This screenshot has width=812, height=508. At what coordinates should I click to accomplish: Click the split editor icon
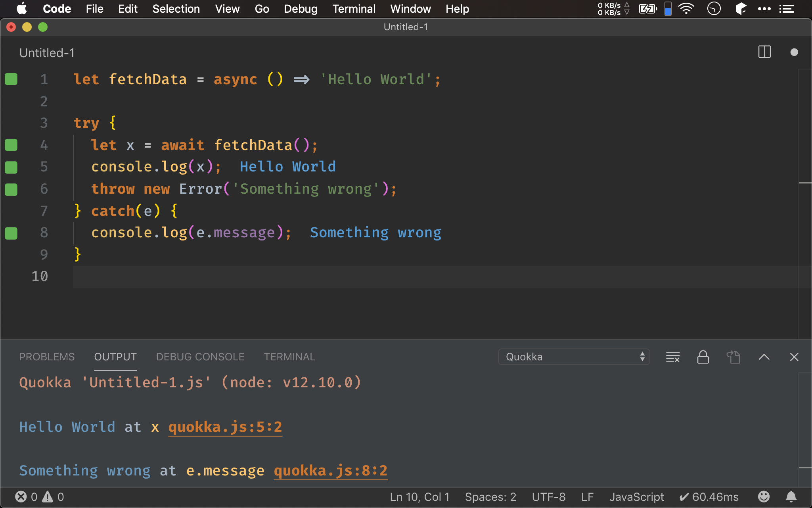764,53
